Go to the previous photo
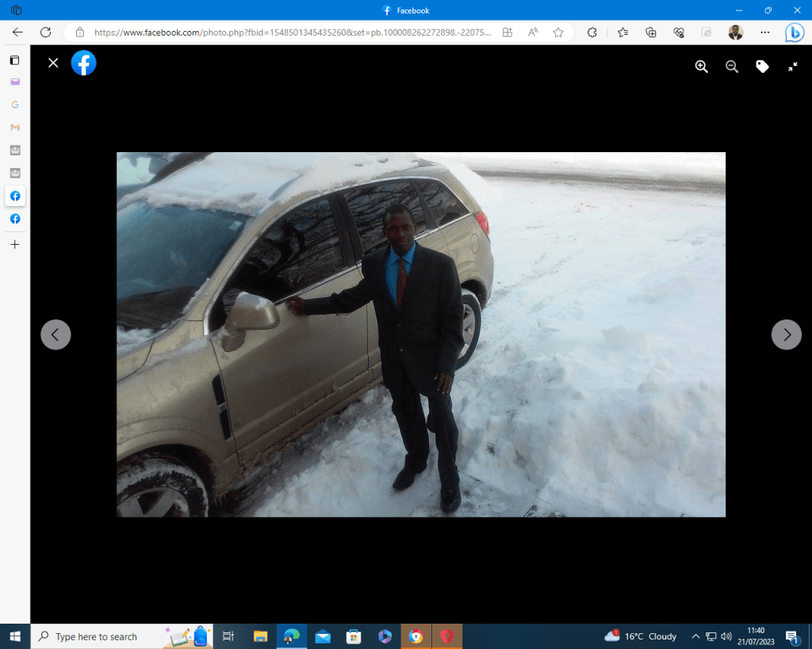This screenshot has width=812, height=649. pos(56,334)
